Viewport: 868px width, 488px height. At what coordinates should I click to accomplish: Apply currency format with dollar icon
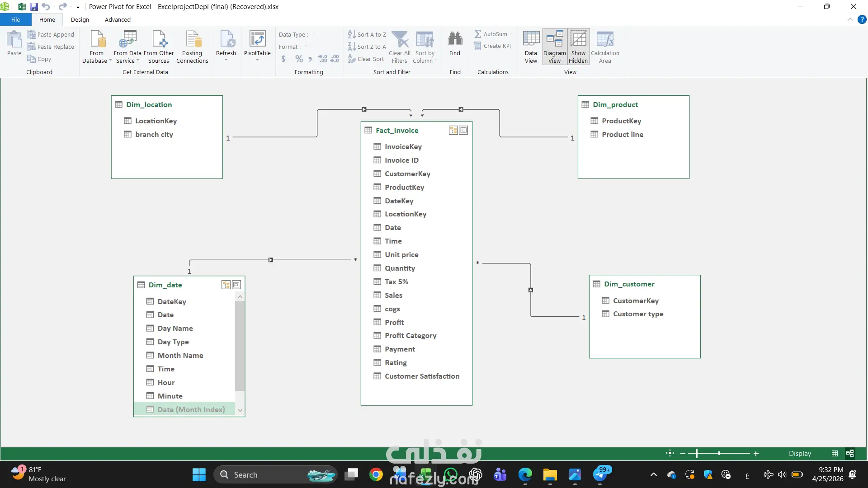pos(283,59)
